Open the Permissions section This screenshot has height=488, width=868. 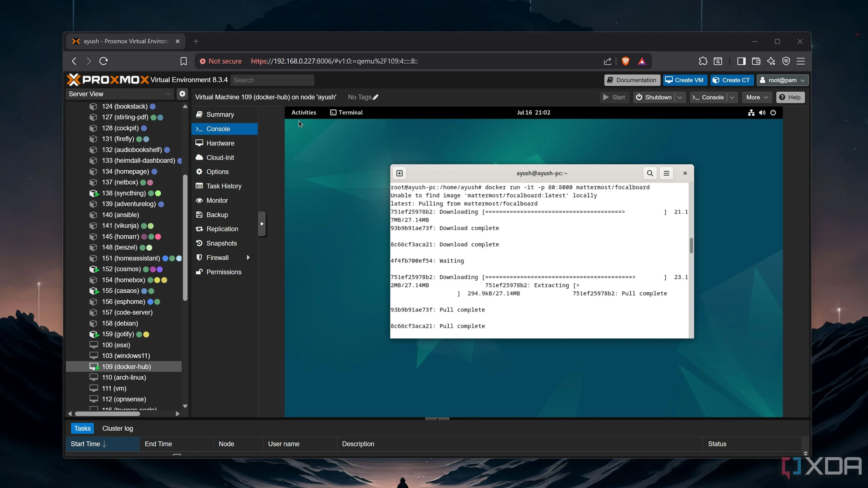224,272
